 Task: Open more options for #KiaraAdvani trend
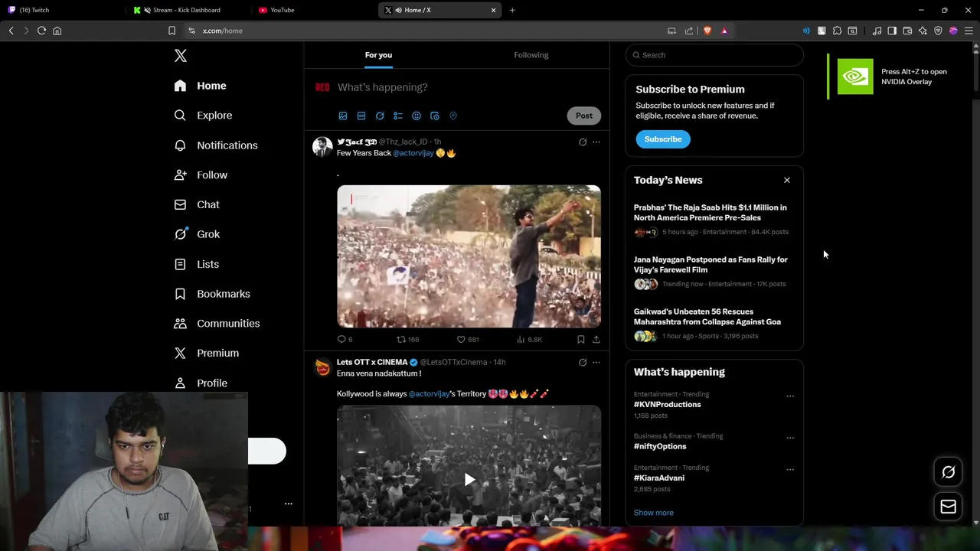pos(790,470)
